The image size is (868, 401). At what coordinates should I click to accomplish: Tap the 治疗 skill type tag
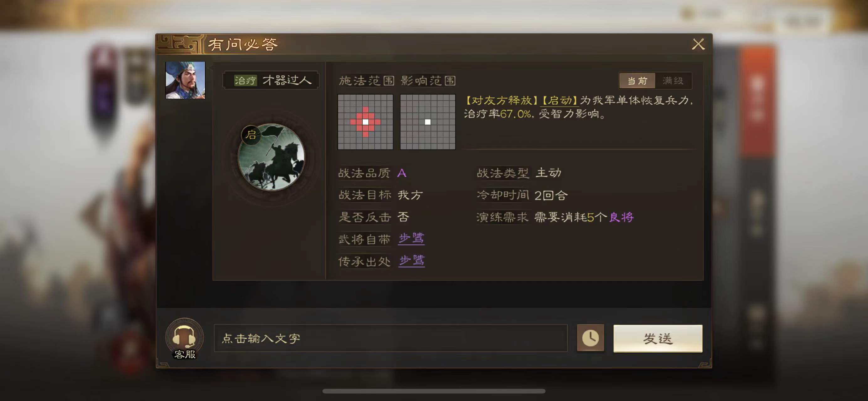click(x=245, y=81)
